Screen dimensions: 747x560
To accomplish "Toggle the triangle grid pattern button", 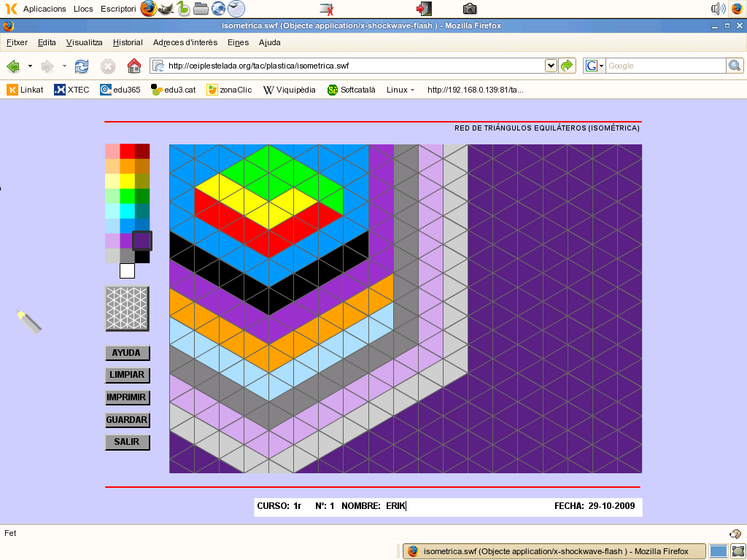I will pos(127,308).
